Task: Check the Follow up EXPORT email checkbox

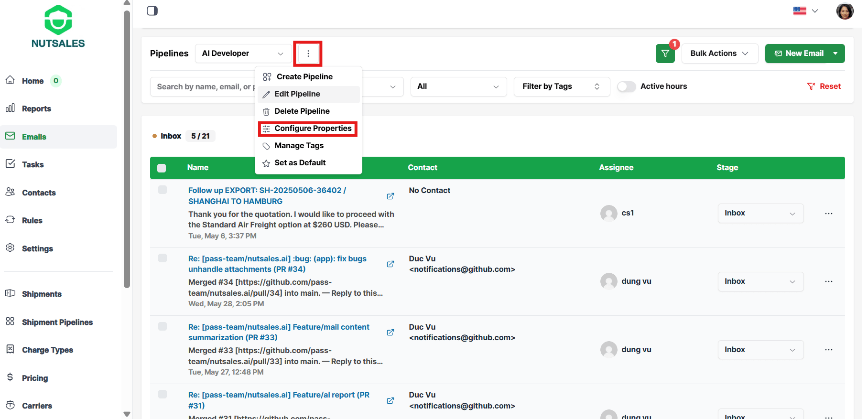Action: click(163, 190)
